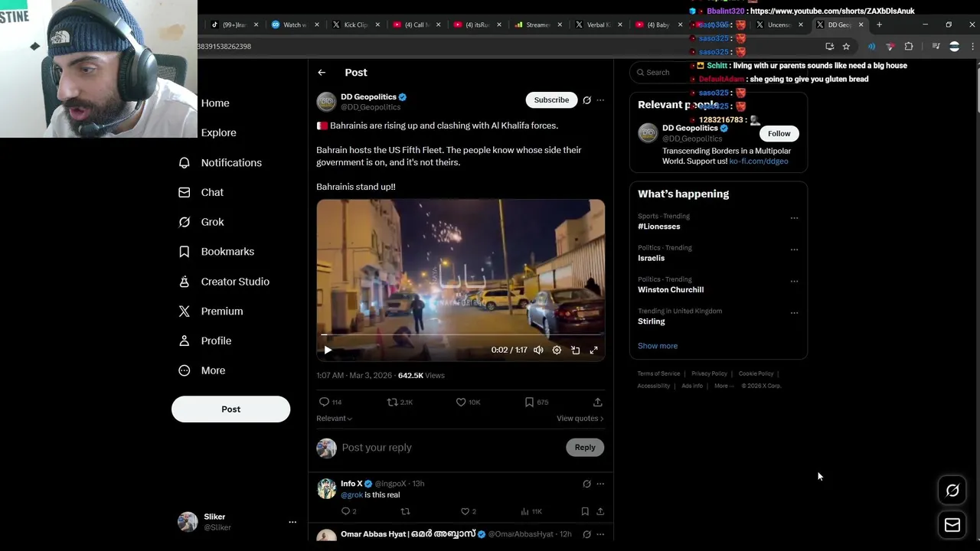Click Show more under What's happening
Viewport: 980px width, 551px height.
tap(658, 346)
